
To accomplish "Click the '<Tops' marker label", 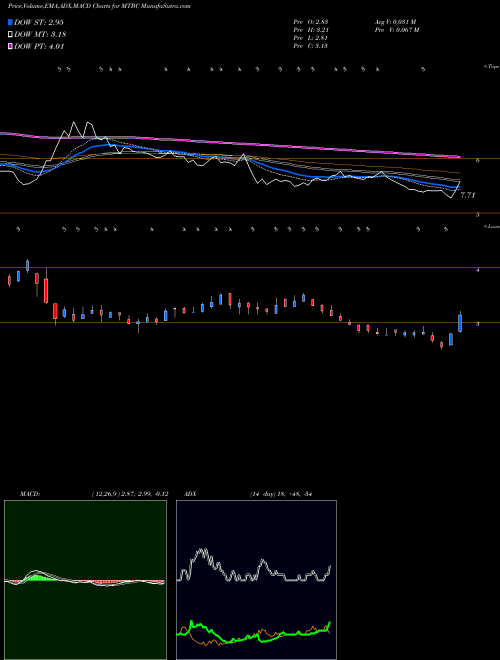I will pyautogui.click(x=491, y=67).
